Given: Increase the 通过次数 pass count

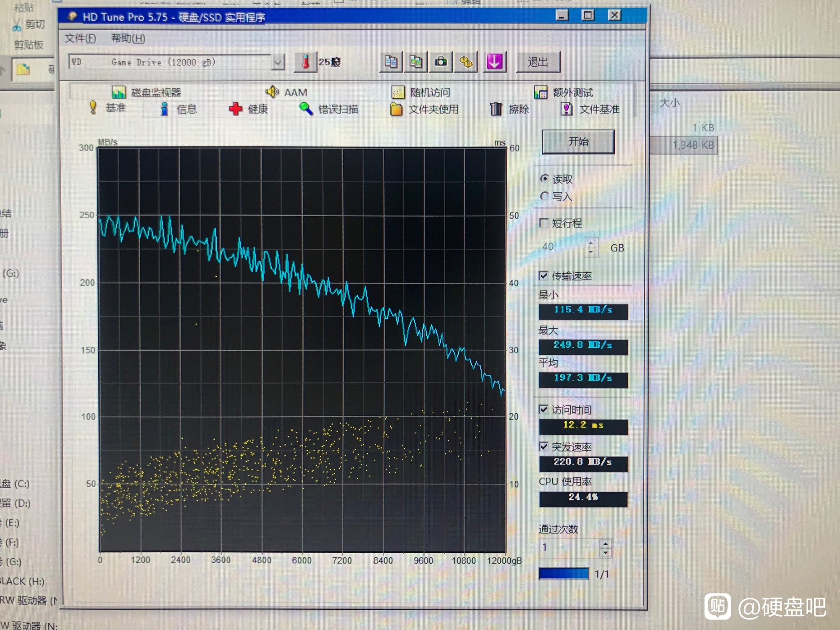Looking at the screenshot, I should tap(605, 544).
